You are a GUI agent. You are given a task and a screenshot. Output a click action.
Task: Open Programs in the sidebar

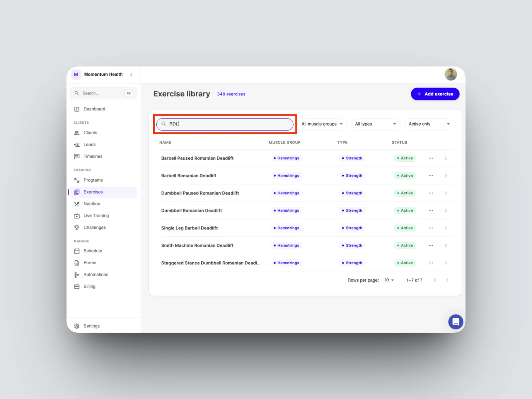pyautogui.click(x=103, y=180)
